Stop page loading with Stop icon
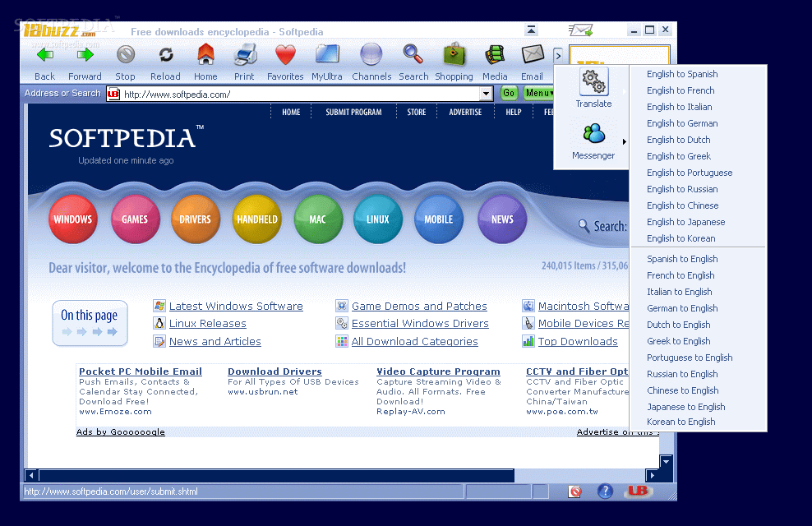 125,55
